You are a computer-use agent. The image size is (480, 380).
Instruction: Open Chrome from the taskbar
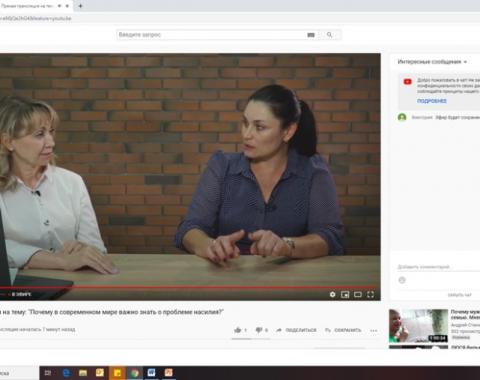coord(135,373)
